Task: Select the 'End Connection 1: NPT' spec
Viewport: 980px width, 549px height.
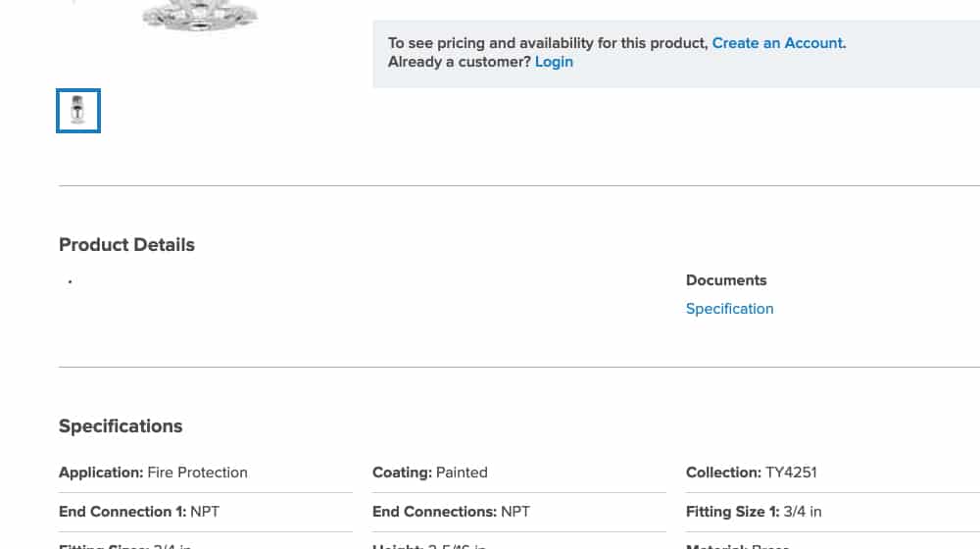Action: [x=139, y=512]
